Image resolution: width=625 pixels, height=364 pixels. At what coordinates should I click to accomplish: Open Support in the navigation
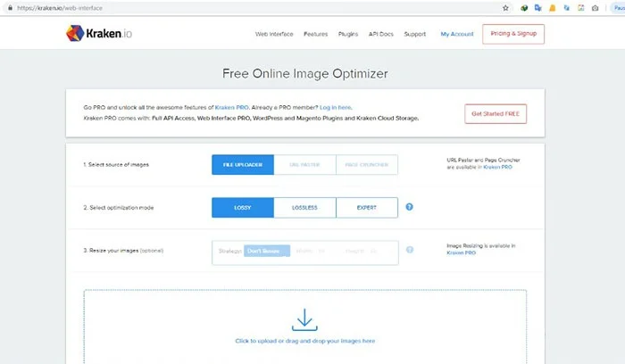[x=415, y=34]
